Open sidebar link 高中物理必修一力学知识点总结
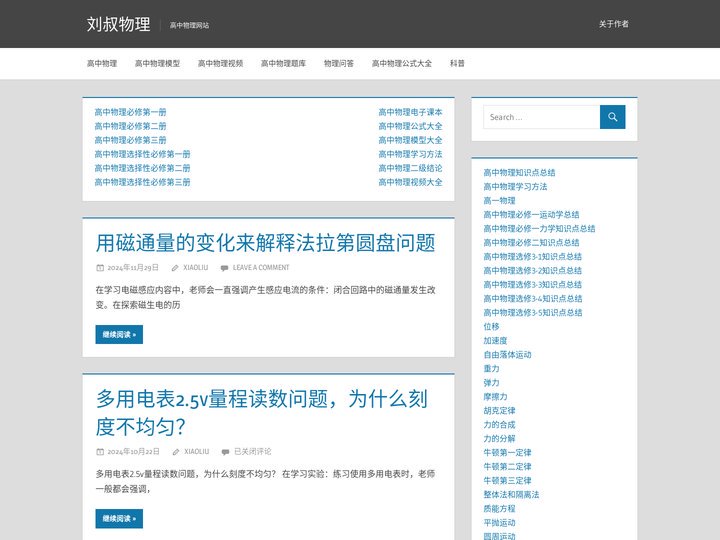The image size is (720, 540). click(540, 229)
